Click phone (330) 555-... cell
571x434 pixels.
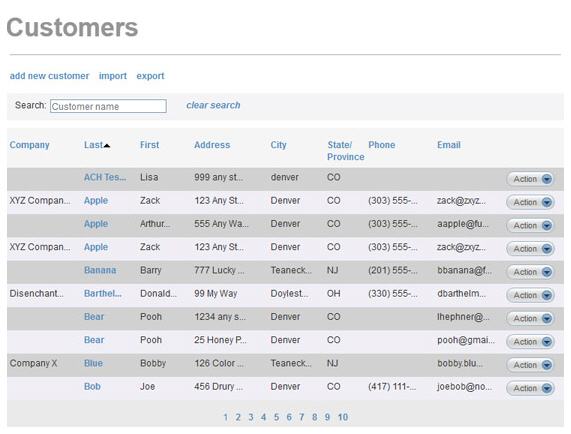click(x=393, y=293)
